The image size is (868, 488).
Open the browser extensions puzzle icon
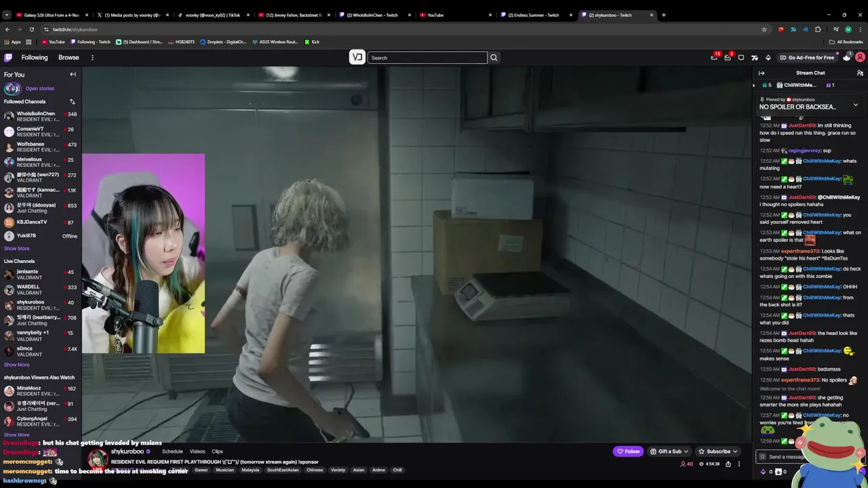[x=818, y=29]
